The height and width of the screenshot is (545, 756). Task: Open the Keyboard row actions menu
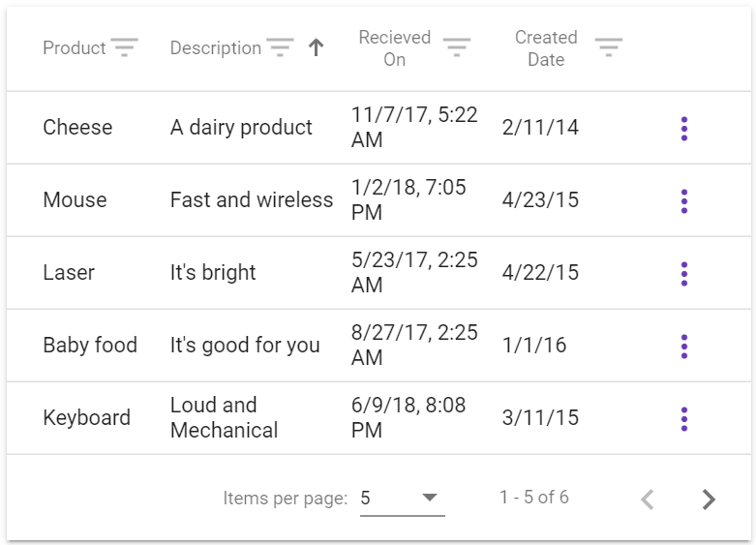tap(684, 419)
